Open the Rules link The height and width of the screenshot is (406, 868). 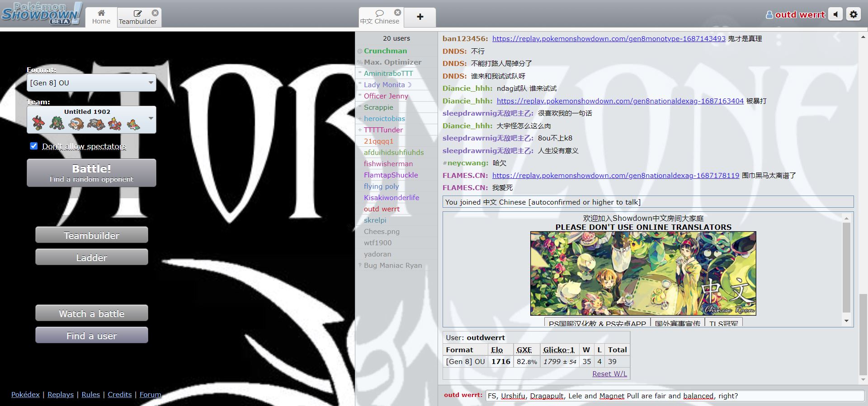(x=90, y=394)
